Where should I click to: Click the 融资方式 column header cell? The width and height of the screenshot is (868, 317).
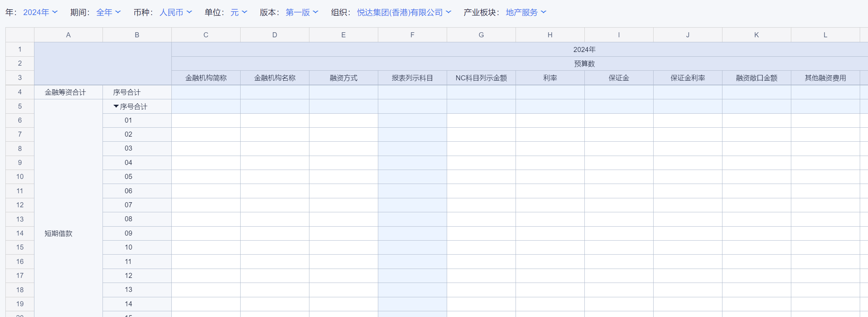tap(343, 78)
